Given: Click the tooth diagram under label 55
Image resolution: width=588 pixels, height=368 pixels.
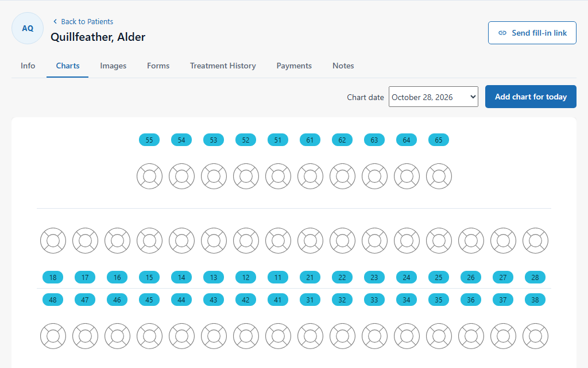Looking at the screenshot, I should pos(149,176).
